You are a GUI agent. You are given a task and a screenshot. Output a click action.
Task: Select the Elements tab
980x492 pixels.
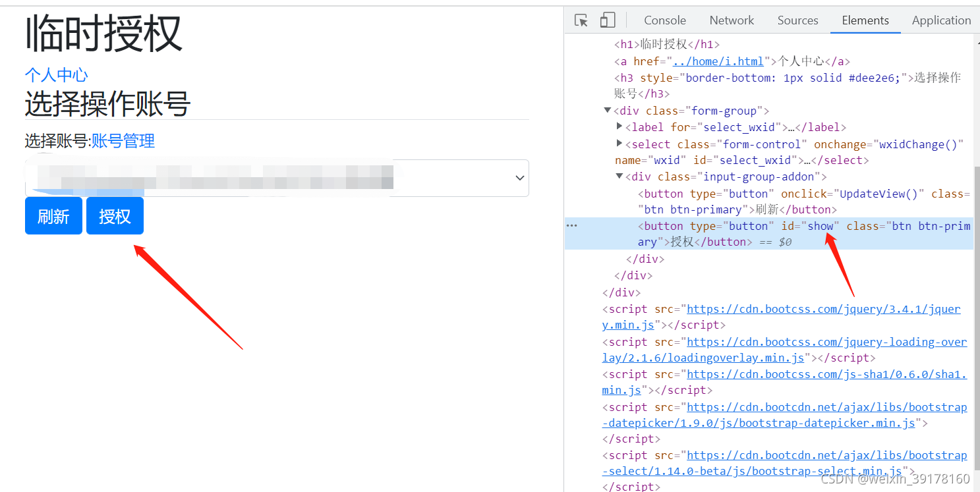[865, 20]
